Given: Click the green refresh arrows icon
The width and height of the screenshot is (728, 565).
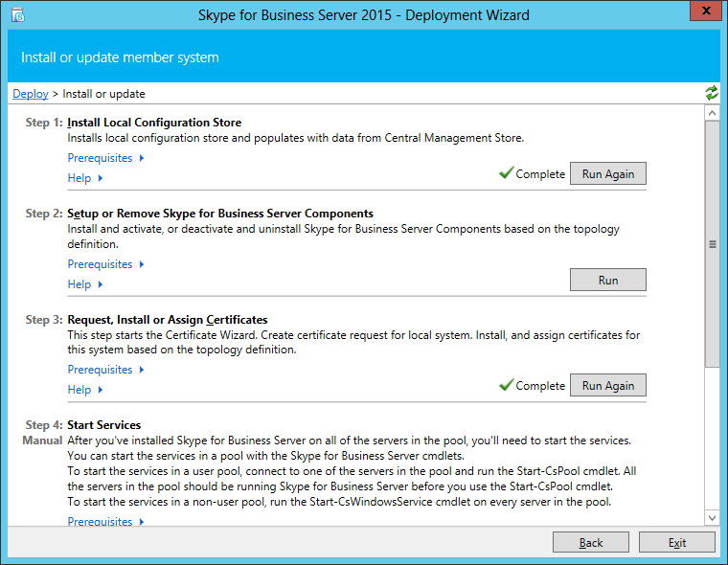Looking at the screenshot, I should tap(712, 93).
